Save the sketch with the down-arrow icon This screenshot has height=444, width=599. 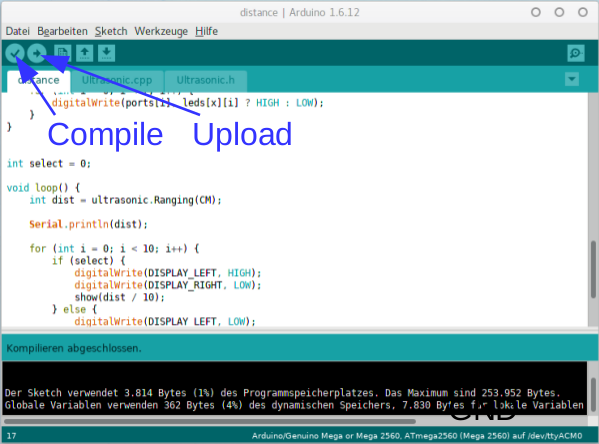[107, 53]
